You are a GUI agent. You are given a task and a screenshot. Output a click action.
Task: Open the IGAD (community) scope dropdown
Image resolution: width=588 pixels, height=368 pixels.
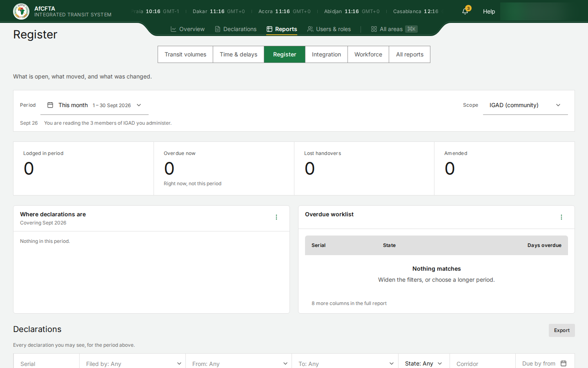525,105
